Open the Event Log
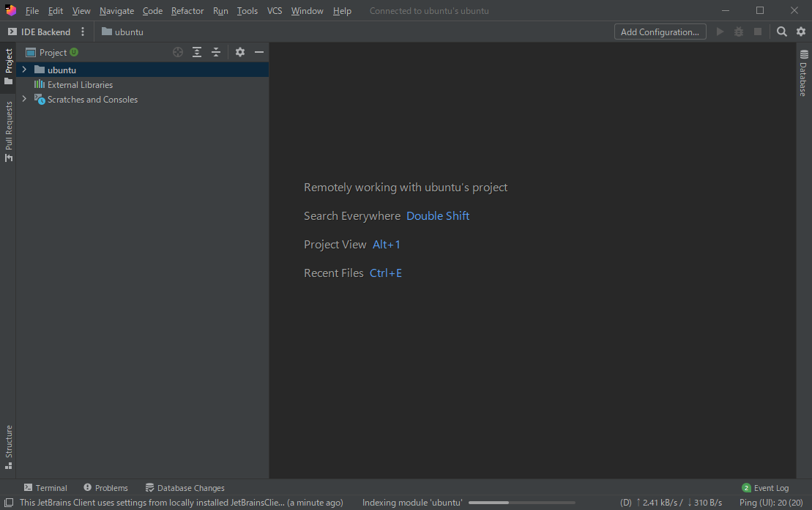Image resolution: width=812 pixels, height=510 pixels. pos(766,488)
